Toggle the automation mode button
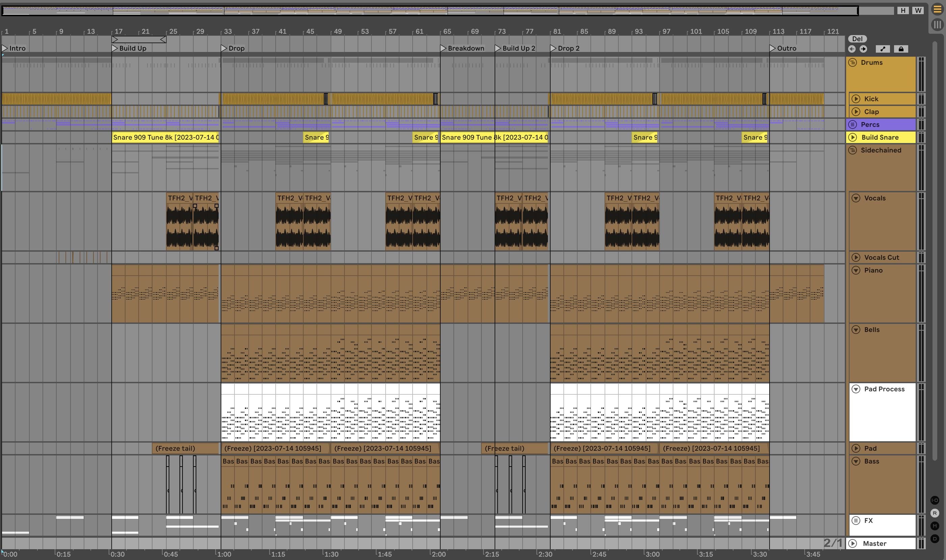946x560 pixels. (x=883, y=49)
